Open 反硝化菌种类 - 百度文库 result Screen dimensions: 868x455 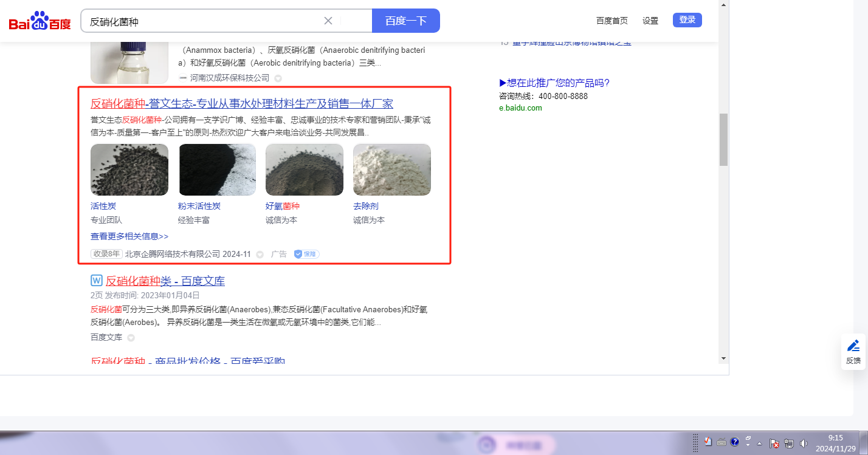[x=165, y=281]
